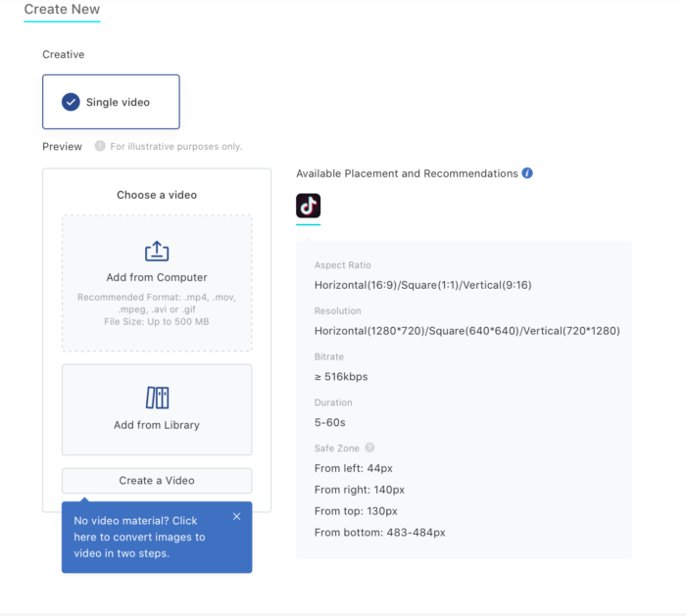This screenshot has height=616, width=686.
Task: Click the 'Preview' label
Action: click(62, 147)
